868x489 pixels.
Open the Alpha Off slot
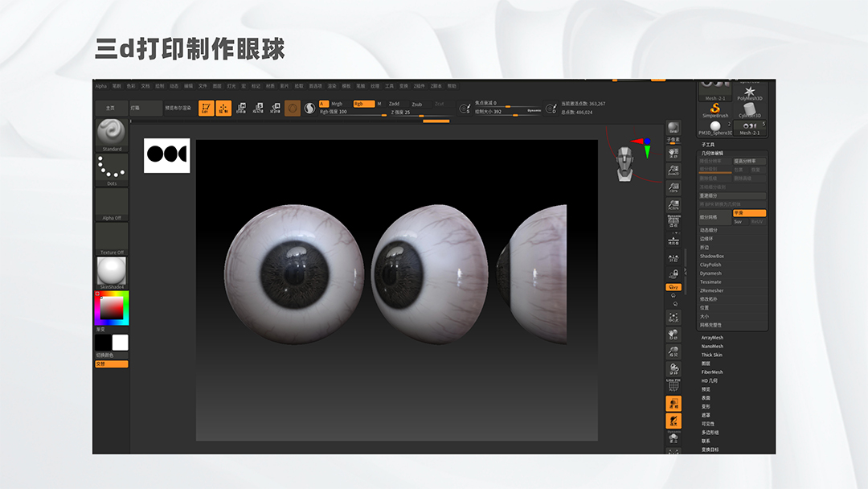coord(111,203)
